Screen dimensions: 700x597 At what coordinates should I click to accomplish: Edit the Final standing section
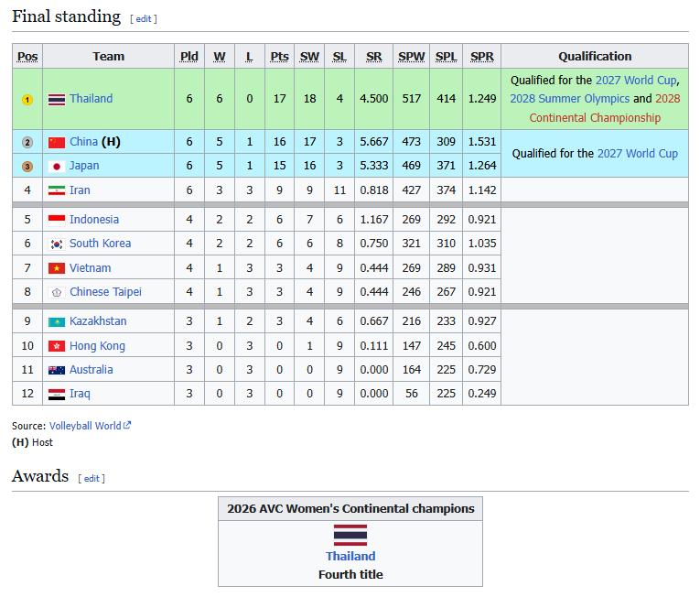pyautogui.click(x=144, y=18)
